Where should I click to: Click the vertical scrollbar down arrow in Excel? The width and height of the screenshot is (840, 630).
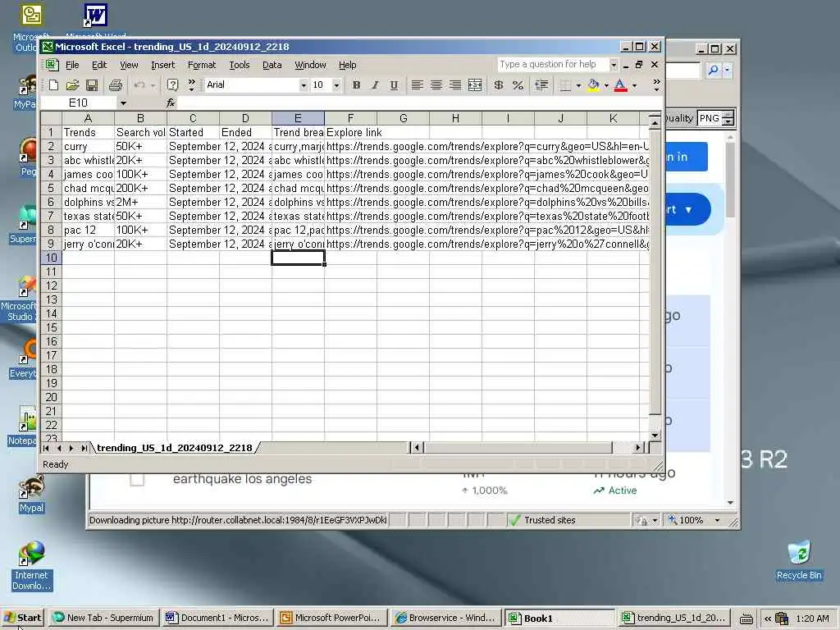[x=655, y=436]
